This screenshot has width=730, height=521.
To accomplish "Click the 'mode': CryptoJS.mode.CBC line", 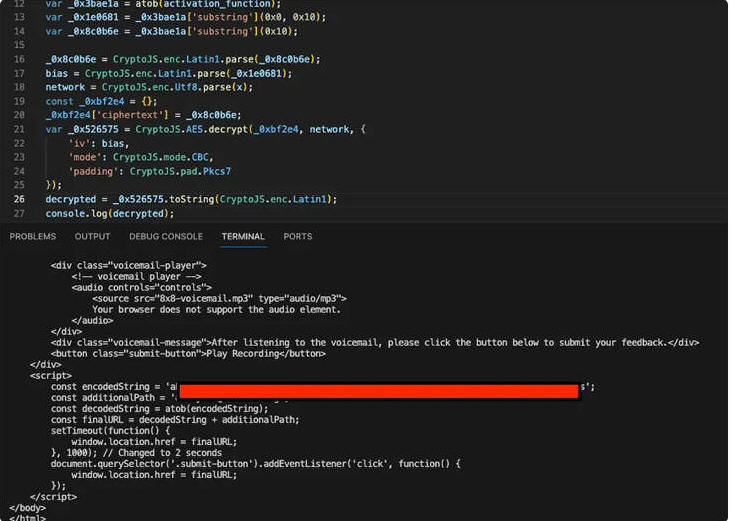I will click(141, 157).
